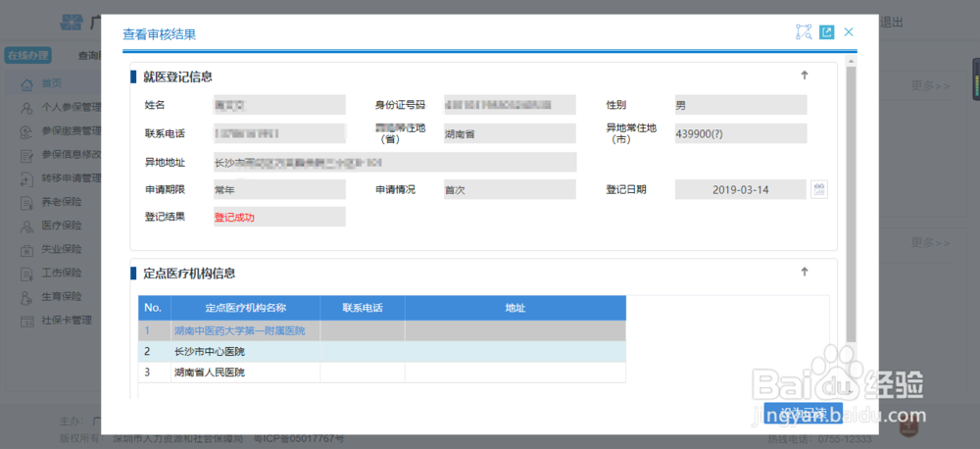Open 失业保险 in the background sidebar

[61, 249]
